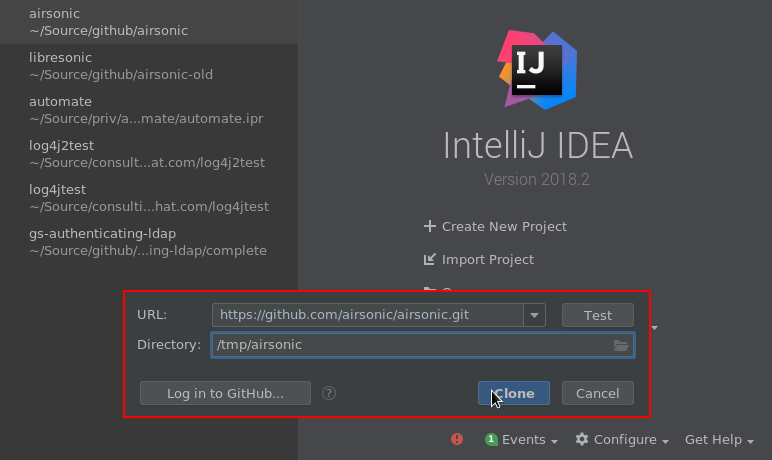Image resolution: width=772 pixels, height=460 pixels.
Task: Click the plus icon beside Create New Project
Action: (429, 226)
